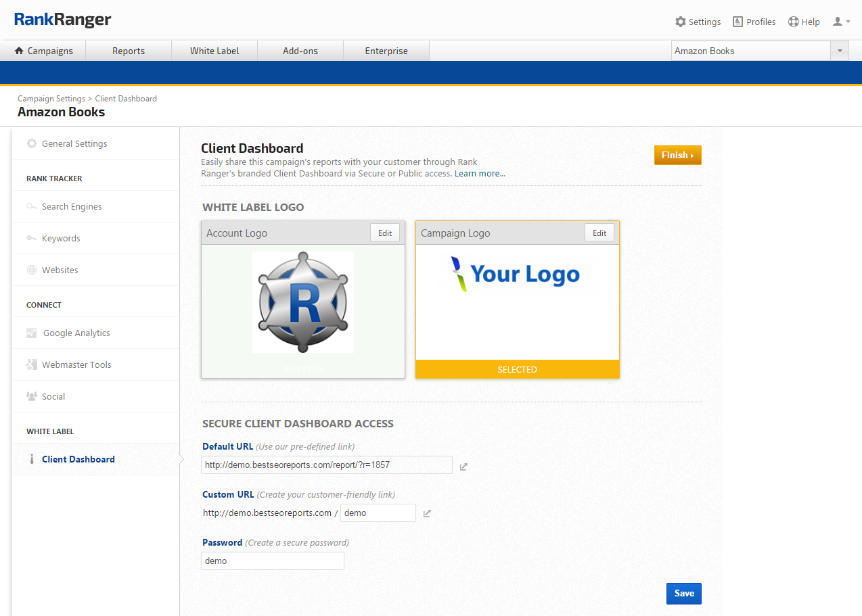Click the Keywords key icon
862x616 pixels.
click(x=32, y=238)
